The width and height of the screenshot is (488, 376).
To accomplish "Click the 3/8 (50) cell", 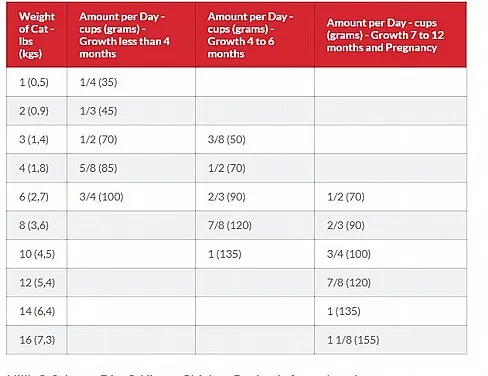I will pyautogui.click(x=255, y=139).
